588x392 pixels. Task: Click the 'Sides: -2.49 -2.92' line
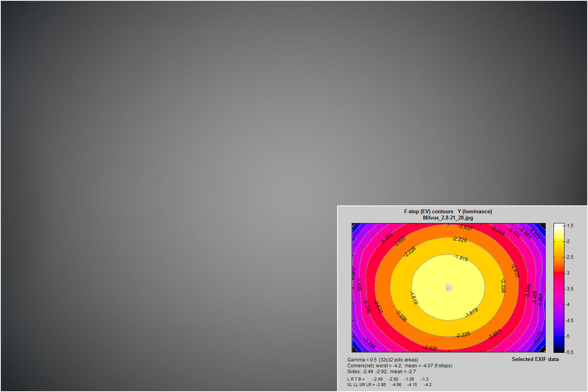(x=381, y=372)
